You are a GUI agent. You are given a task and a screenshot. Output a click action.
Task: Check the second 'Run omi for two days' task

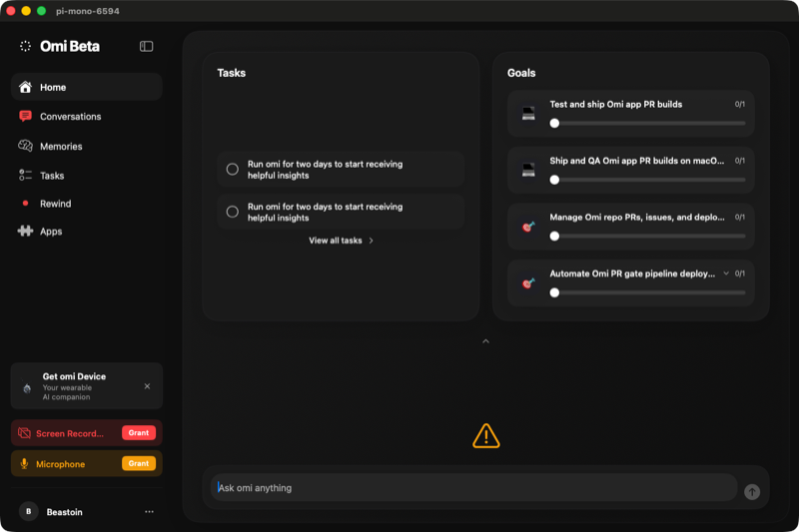point(233,212)
